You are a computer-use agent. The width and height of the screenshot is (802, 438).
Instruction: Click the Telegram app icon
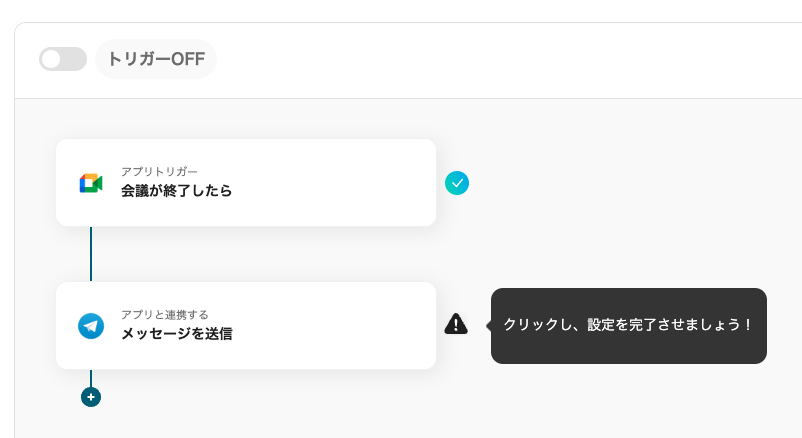tap(91, 326)
